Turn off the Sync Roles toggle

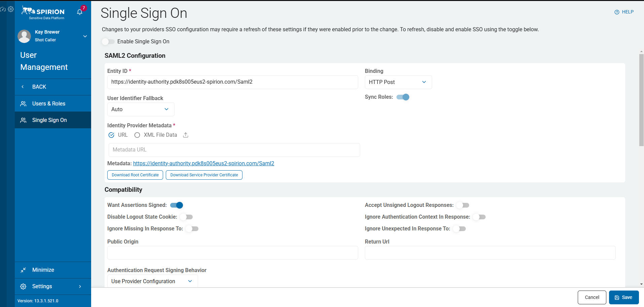point(403,97)
